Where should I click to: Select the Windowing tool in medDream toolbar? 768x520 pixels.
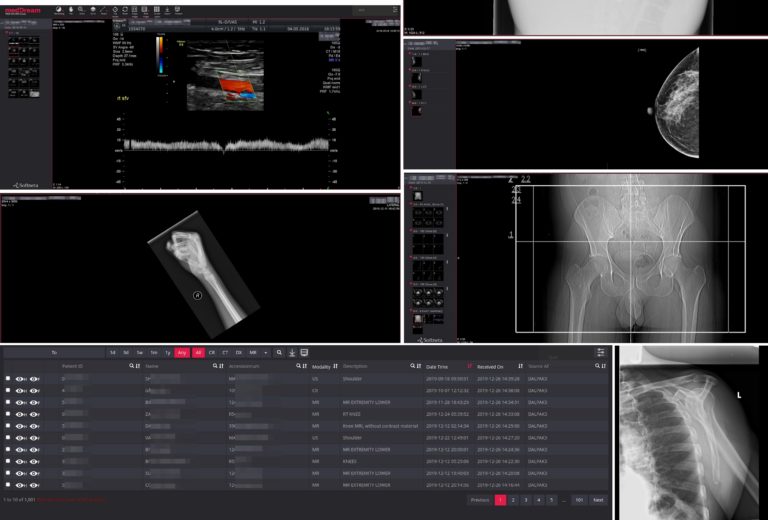(x=60, y=11)
